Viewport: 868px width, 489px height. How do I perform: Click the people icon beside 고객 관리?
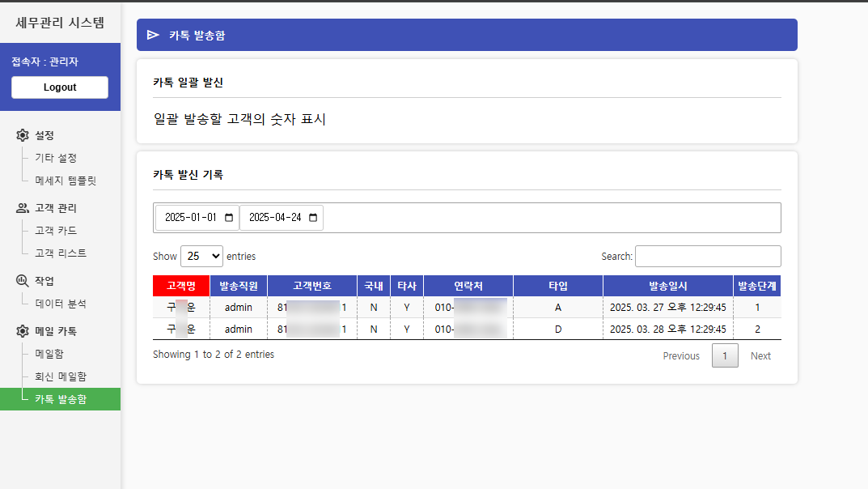pyautogui.click(x=21, y=207)
